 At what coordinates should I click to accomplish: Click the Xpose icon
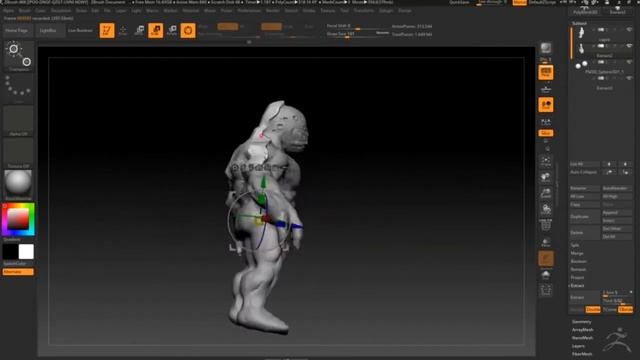[546, 291]
